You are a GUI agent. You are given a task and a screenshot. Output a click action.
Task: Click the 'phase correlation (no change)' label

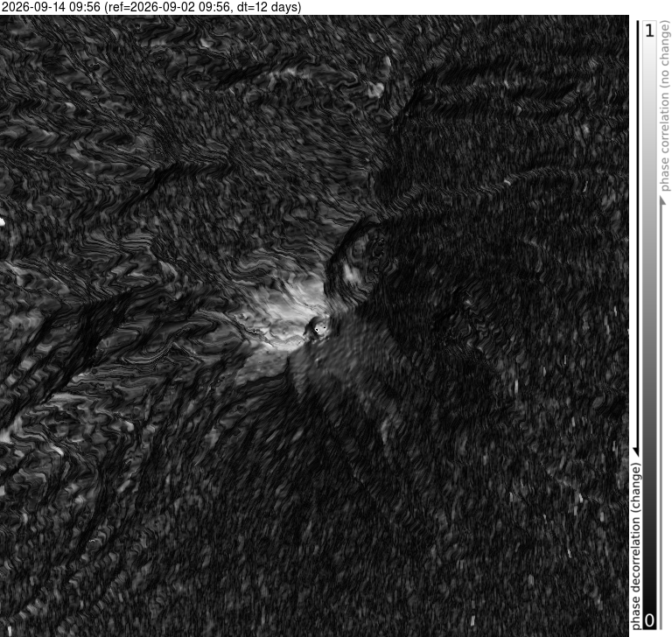pos(665,106)
